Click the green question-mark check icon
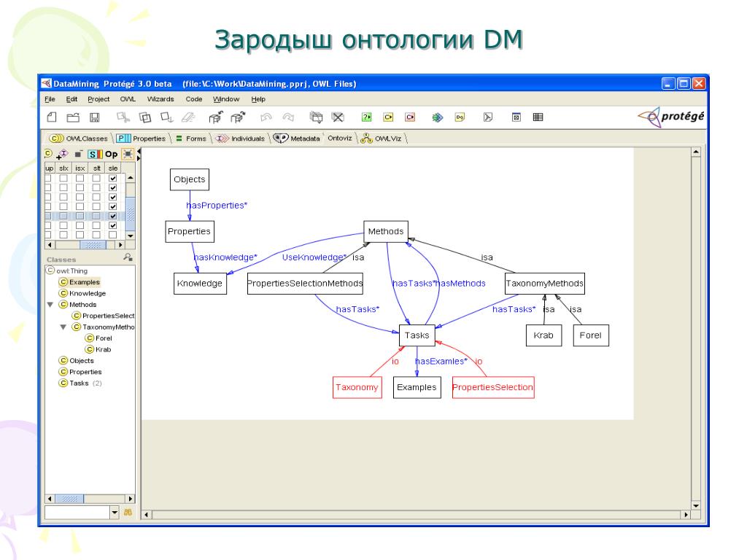The height and width of the screenshot is (560, 747). click(x=366, y=117)
